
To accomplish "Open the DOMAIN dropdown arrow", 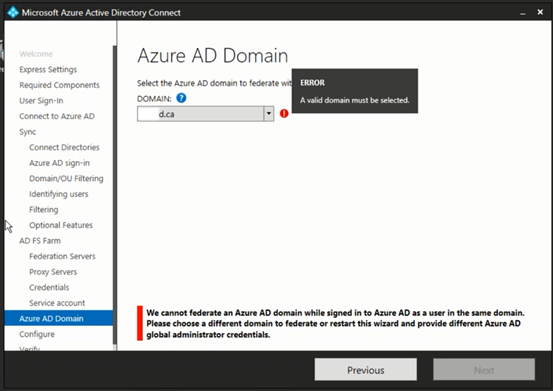I will tap(269, 114).
